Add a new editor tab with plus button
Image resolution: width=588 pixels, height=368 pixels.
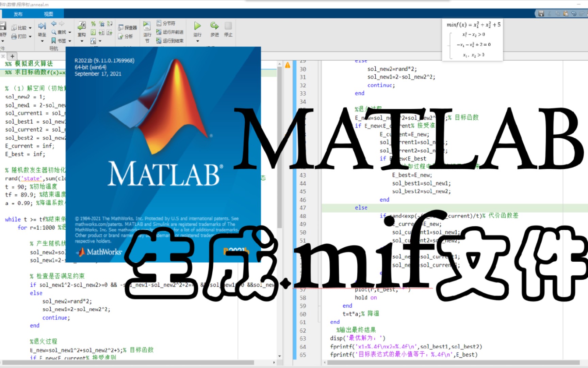click(12, 56)
